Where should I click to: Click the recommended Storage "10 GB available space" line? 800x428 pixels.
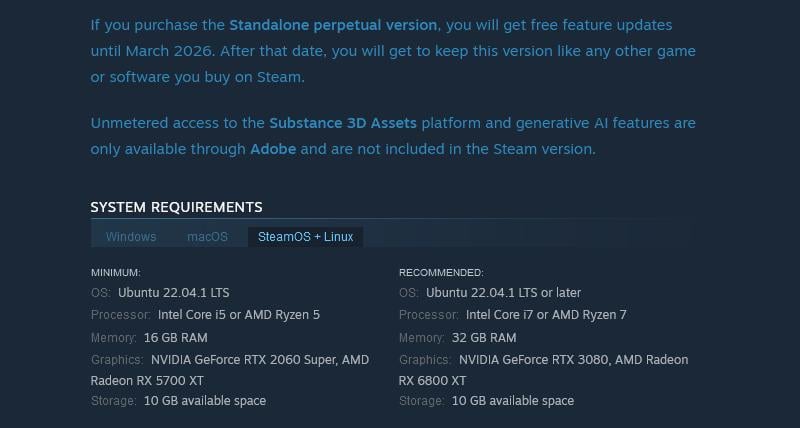(x=513, y=401)
